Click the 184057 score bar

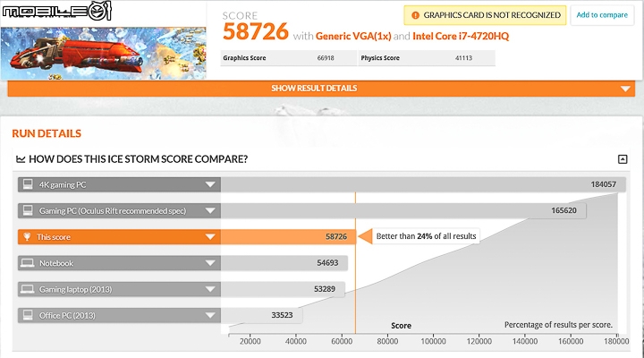(423, 184)
